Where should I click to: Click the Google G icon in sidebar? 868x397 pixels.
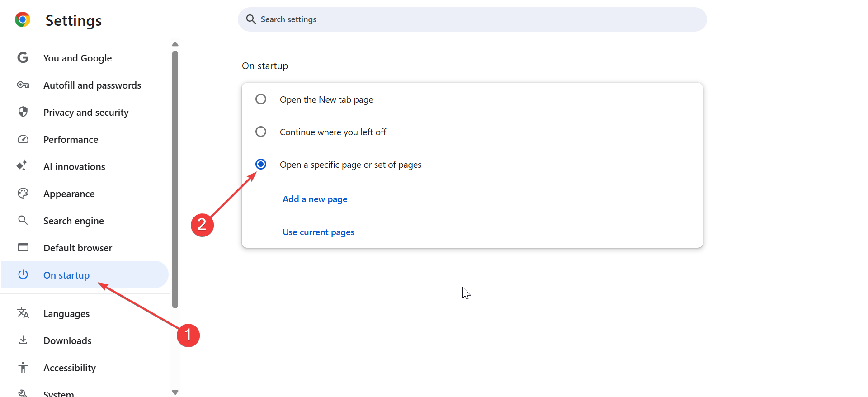click(x=23, y=58)
